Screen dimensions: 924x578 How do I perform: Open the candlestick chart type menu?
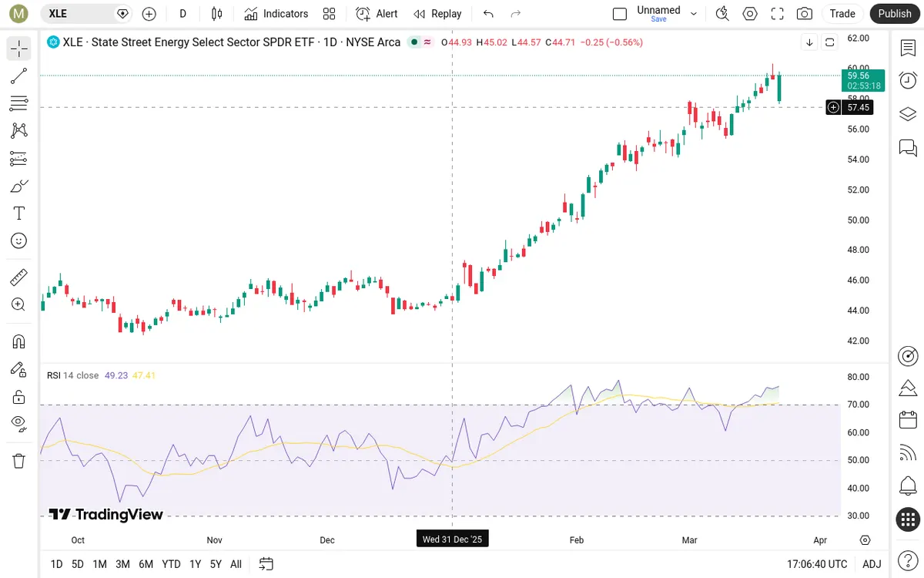216,14
